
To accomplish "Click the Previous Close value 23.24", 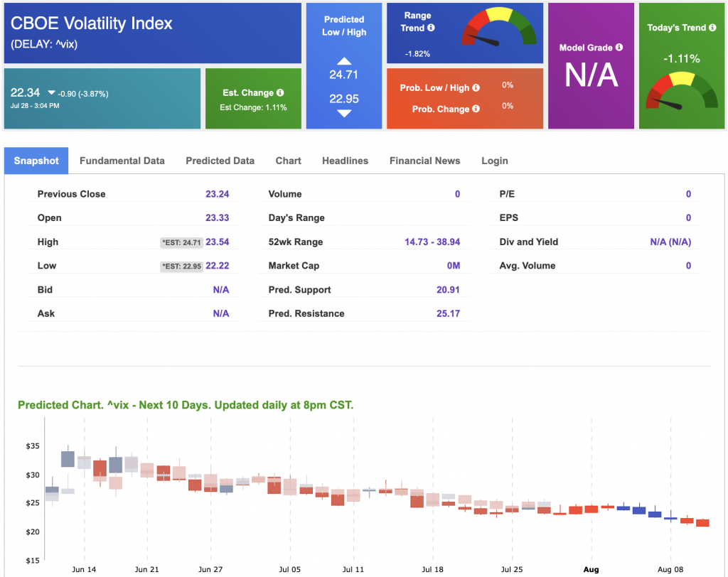I will [218, 194].
